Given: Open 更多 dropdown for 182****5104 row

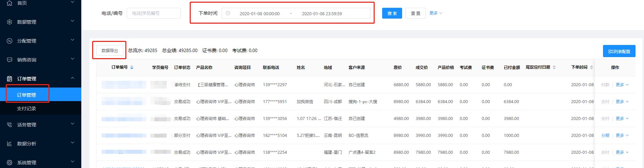Looking at the screenshot, I should tap(622, 136).
